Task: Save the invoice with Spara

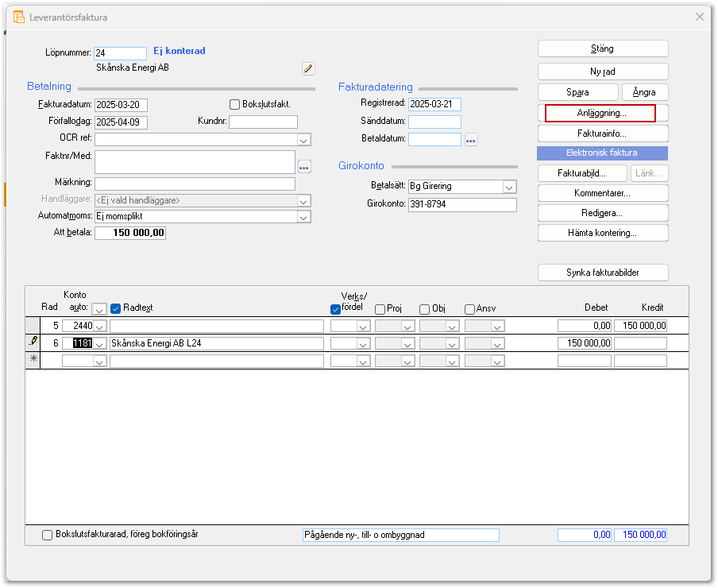Action: [x=578, y=92]
